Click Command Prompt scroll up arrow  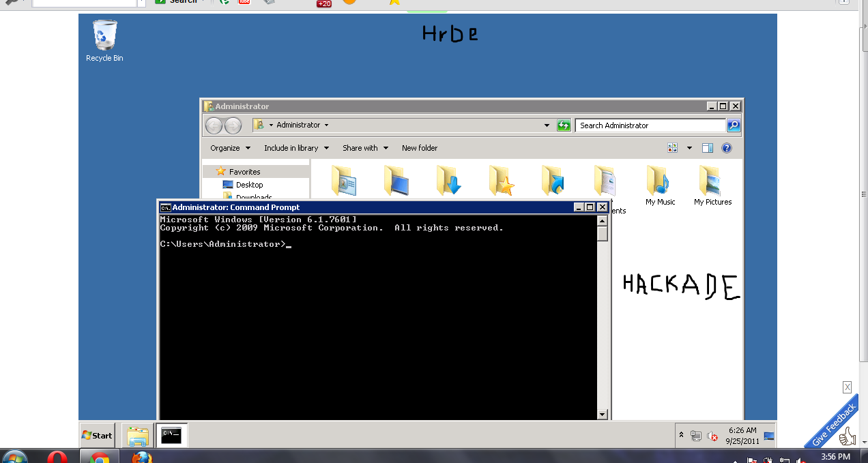[x=602, y=220]
